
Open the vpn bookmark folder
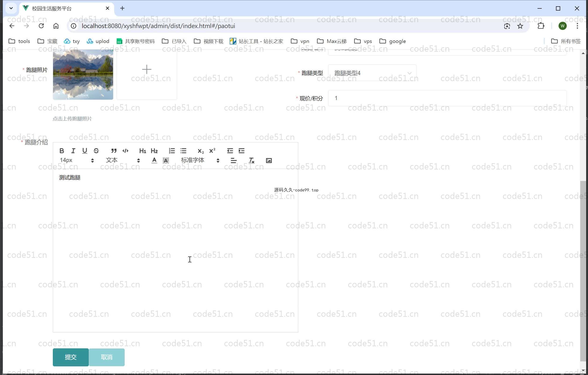tap(300, 41)
